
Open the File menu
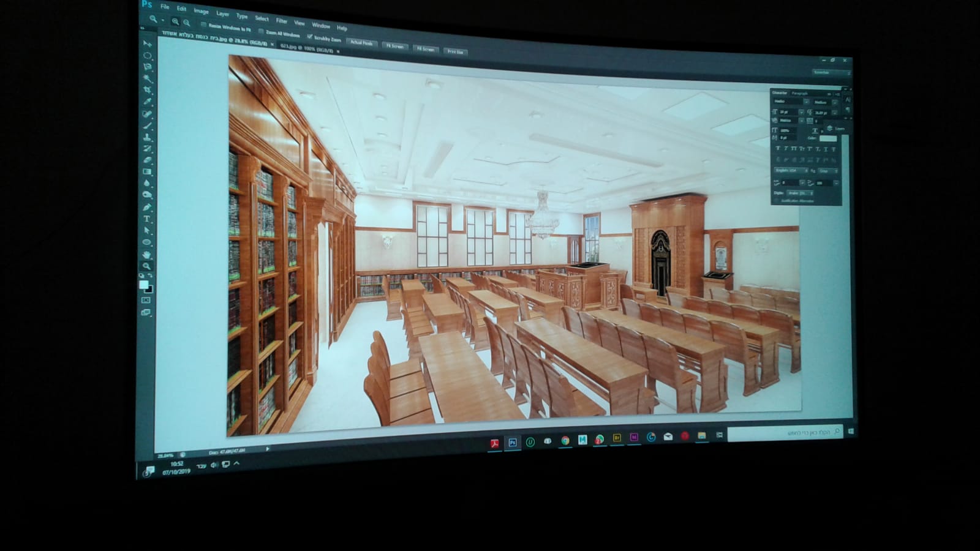coord(165,7)
